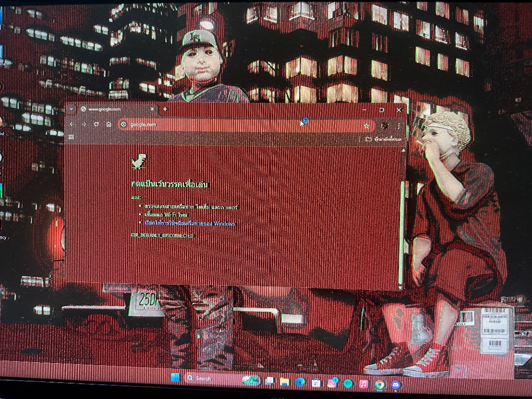This screenshot has width=532, height=399.
Task: Open Instagram from the taskbar
Action: click(332, 383)
